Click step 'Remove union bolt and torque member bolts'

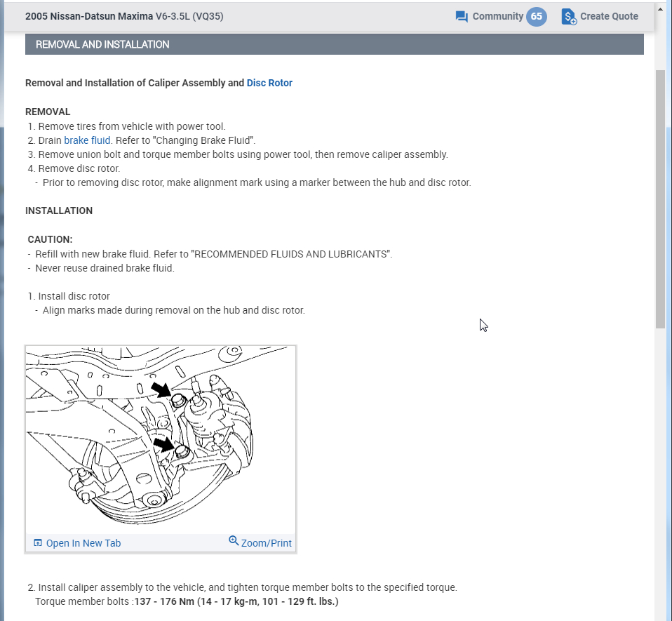[x=238, y=154]
